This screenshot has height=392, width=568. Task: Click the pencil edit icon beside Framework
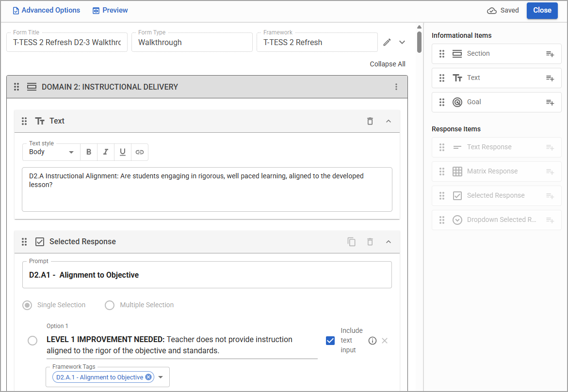387,42
